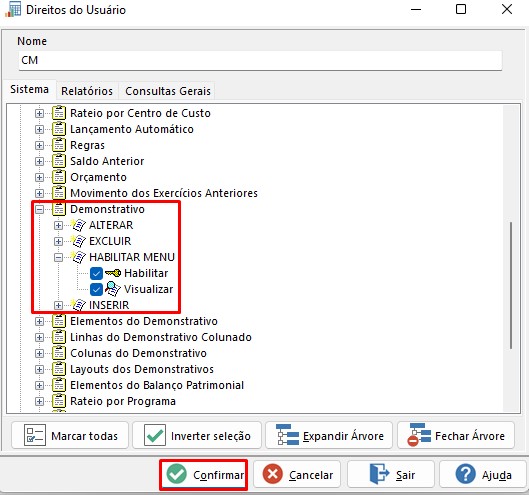Click the Nome input field

click(260, 61)
